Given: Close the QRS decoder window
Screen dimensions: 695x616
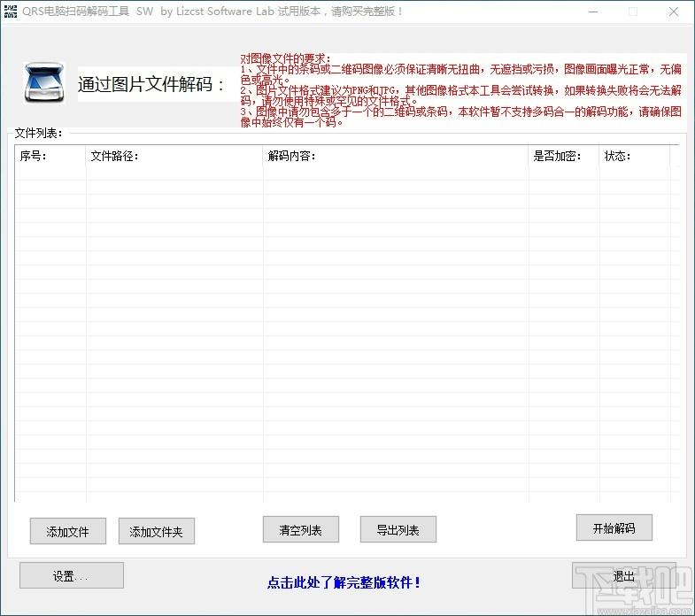Looking at the screenshot, I should tap(673, 12).
